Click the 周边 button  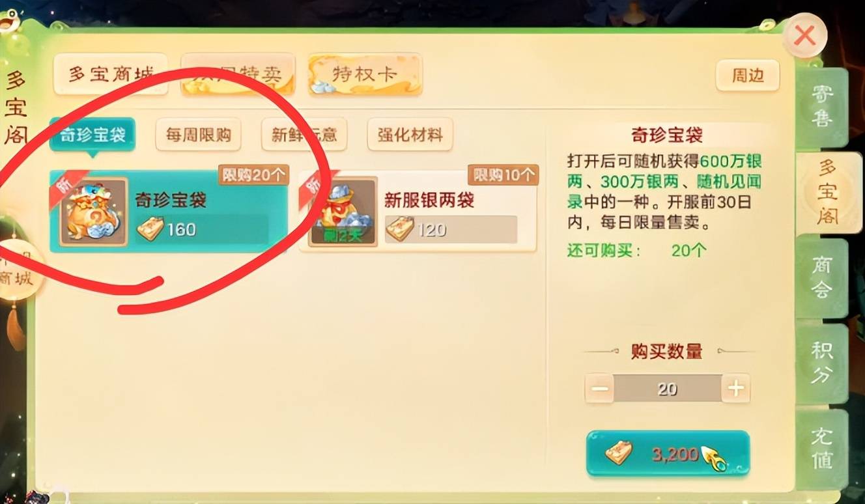[x=747, y=76]
